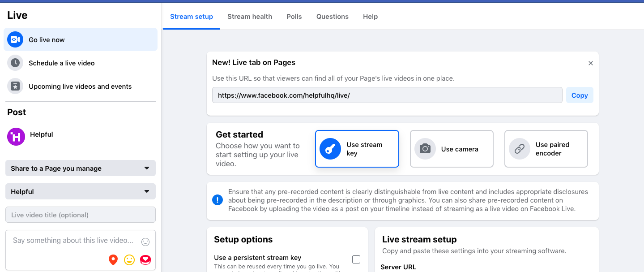Click the Schedule a live video clock icon

[15, 63]
